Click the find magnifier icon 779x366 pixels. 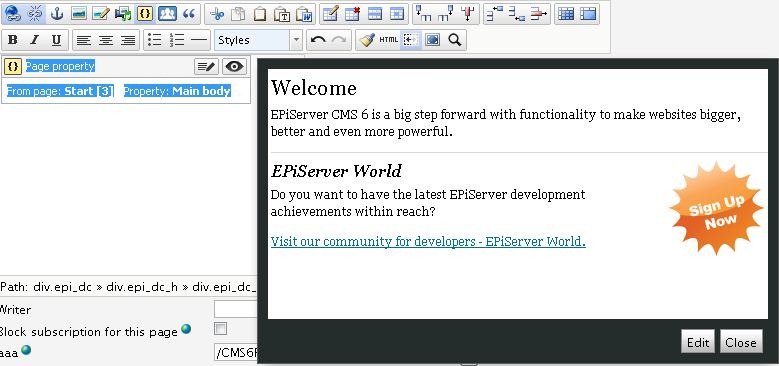pos(455,40)
